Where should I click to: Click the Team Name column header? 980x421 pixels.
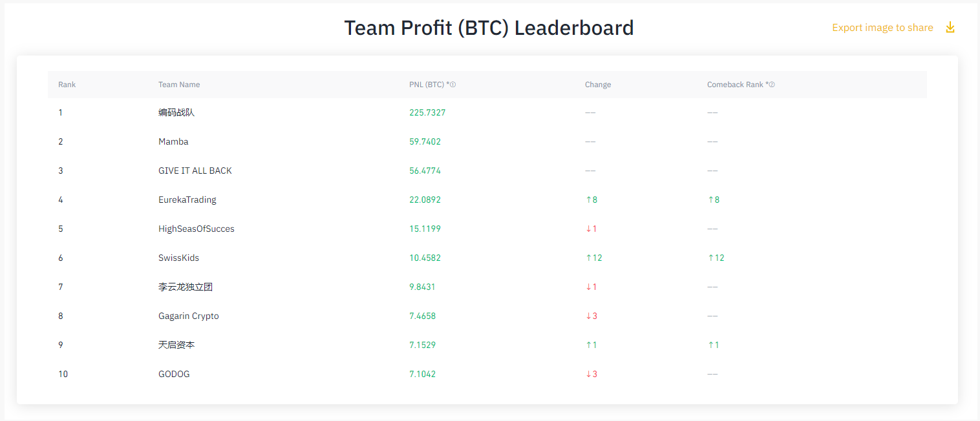pos(179,84)
